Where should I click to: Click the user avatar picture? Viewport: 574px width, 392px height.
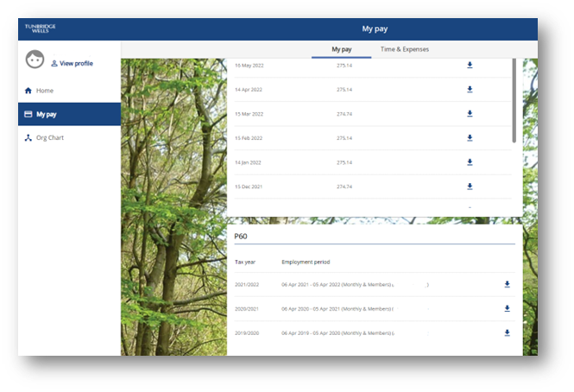pyautogui.click(x=35, y=60)
